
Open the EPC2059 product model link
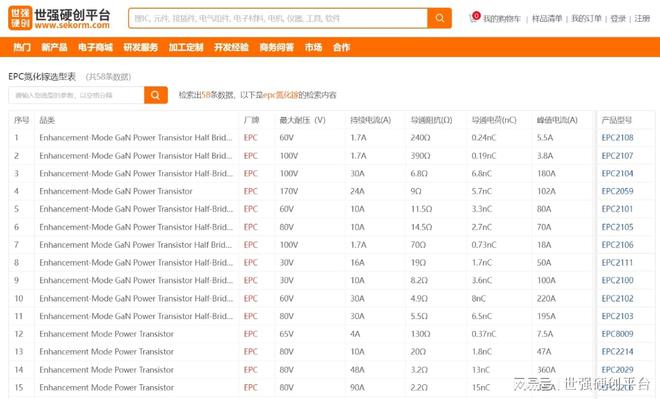click(x=617, y=191)
